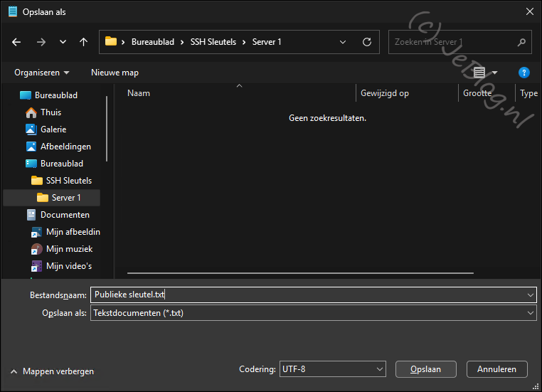The image size is (542, 392).
Task: Open the Organiseren menu
Action: coord(42,73)
